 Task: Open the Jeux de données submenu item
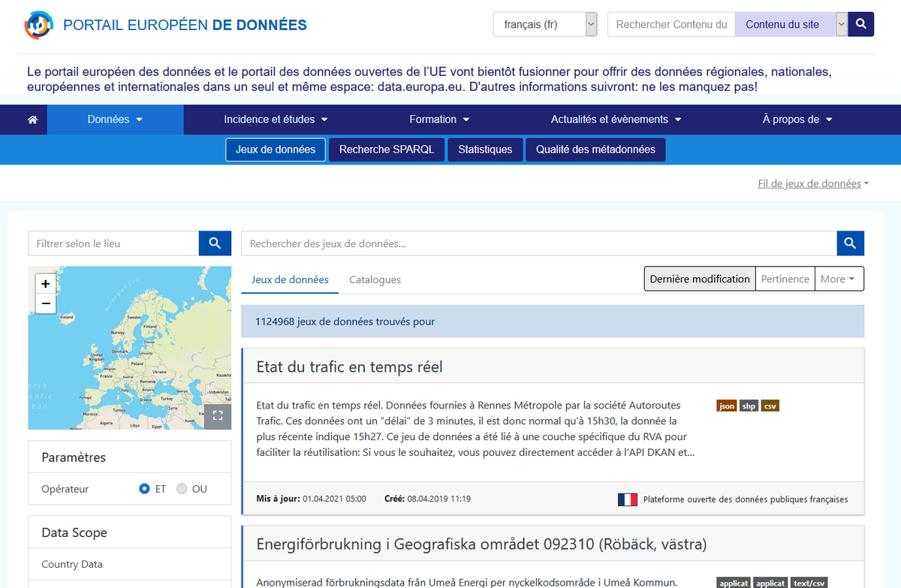[x=276, y=149]
